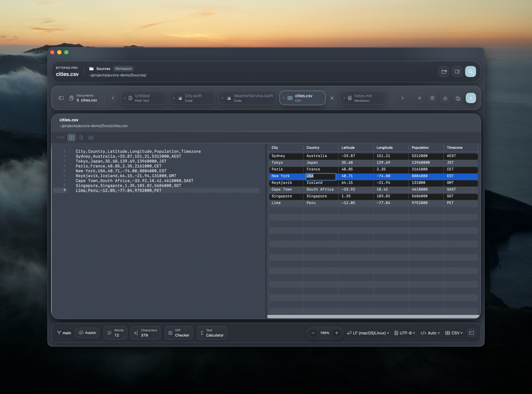Select split view mode icon
The height and width of the screenshot is (394, 532).
coord(72,137)
